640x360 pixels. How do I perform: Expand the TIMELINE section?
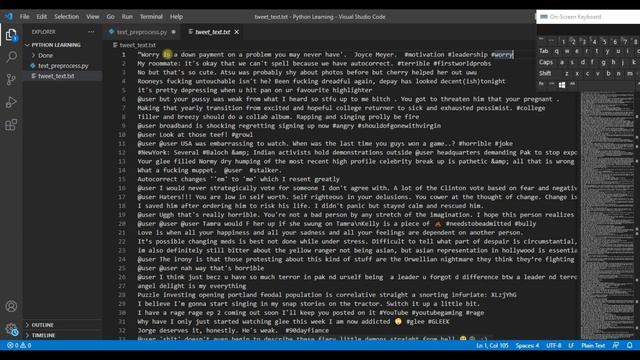coord(43,335)
